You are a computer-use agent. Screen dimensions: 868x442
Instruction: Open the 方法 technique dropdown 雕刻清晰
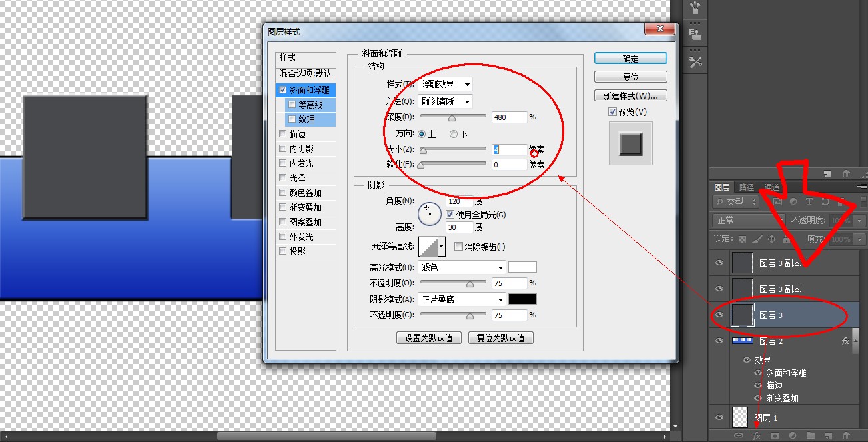coord(446,102)
